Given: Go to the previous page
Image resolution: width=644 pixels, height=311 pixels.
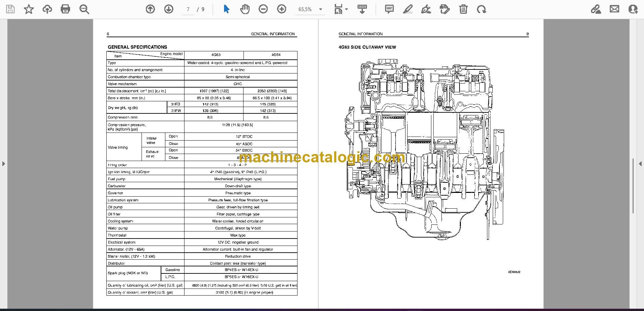Looking at the screenshot, I should click(x=150, y=9).
